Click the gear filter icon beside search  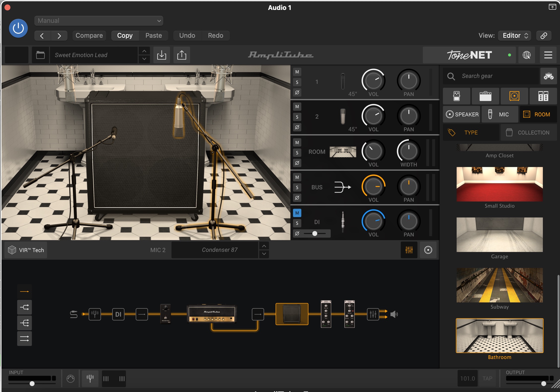(549, 76)
